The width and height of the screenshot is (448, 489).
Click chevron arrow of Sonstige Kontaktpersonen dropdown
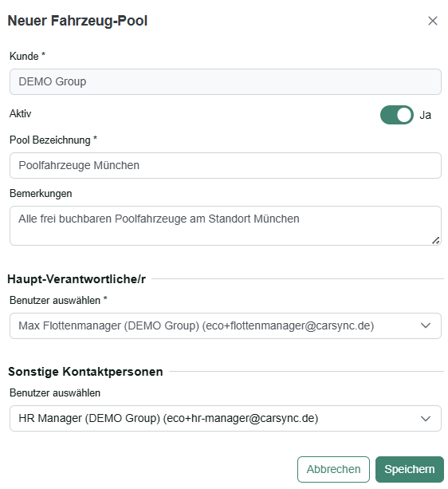pyautogui.click(x=426, y=419)
